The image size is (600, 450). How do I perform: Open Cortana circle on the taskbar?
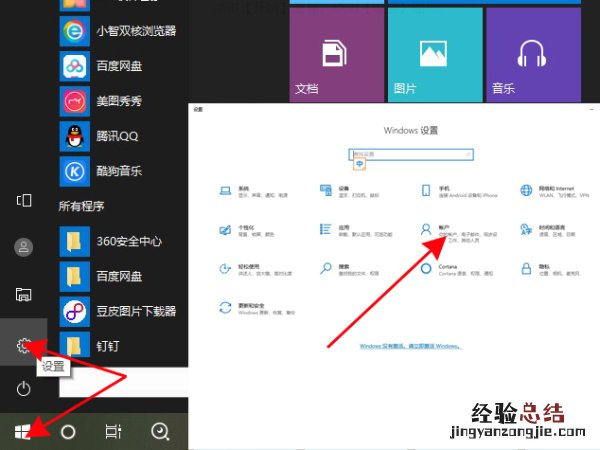[68, 432]
